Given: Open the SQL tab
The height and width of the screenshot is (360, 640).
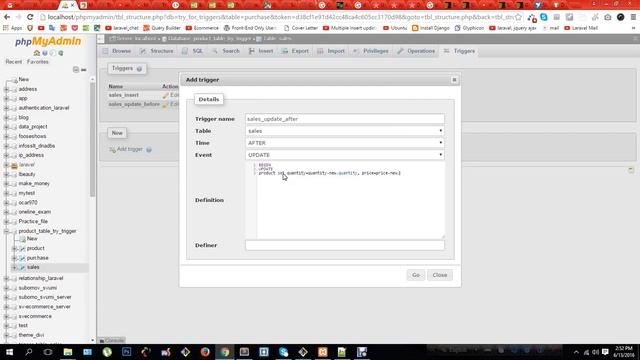Looking at the screenshot, I should click(193, 51).
